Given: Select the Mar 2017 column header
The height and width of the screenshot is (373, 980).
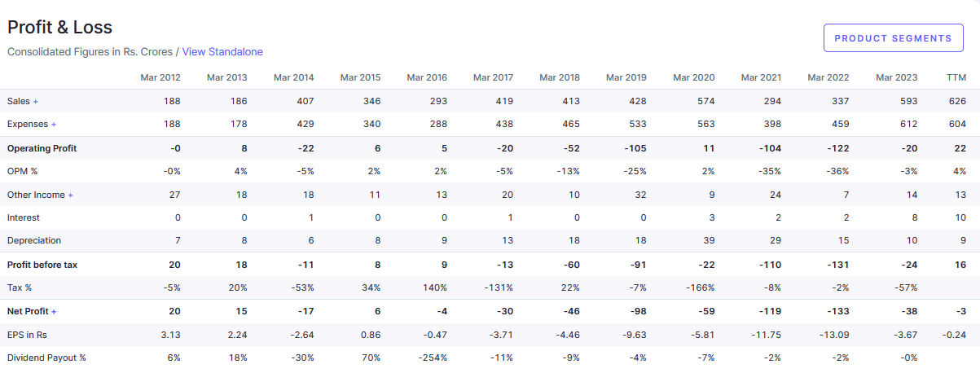Looking at the screenshot, I should [493, 77].
